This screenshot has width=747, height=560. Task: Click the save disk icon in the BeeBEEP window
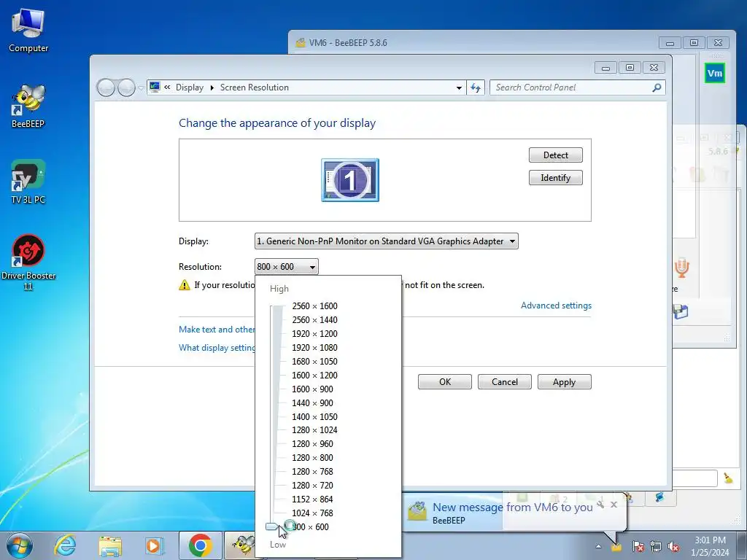pyautogui.click(x=681, y=312)
